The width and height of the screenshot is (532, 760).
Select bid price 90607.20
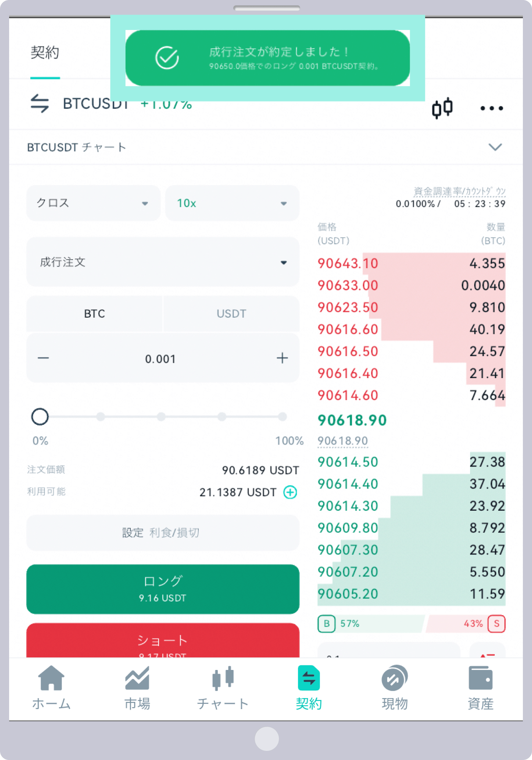click(348, 572)
